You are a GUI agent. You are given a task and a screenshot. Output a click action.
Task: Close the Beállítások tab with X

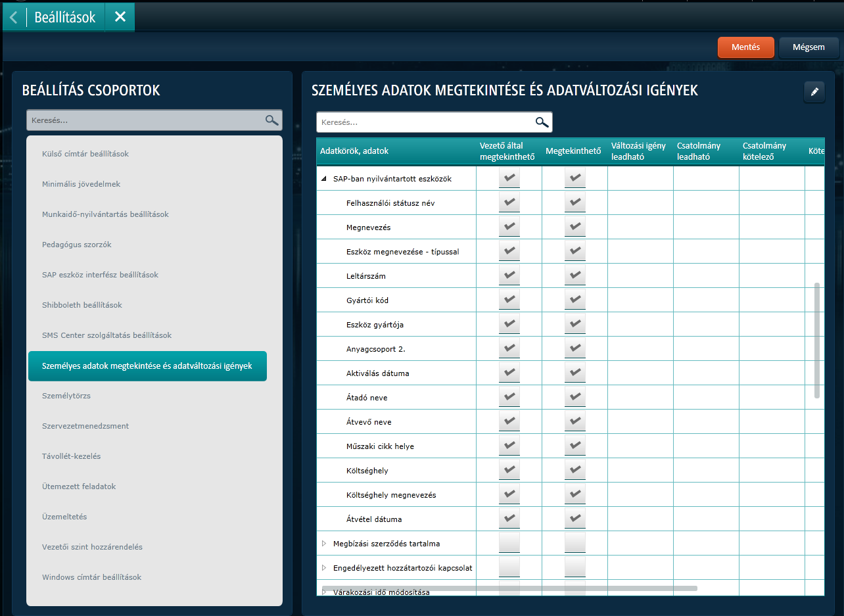tap(120, 17)
